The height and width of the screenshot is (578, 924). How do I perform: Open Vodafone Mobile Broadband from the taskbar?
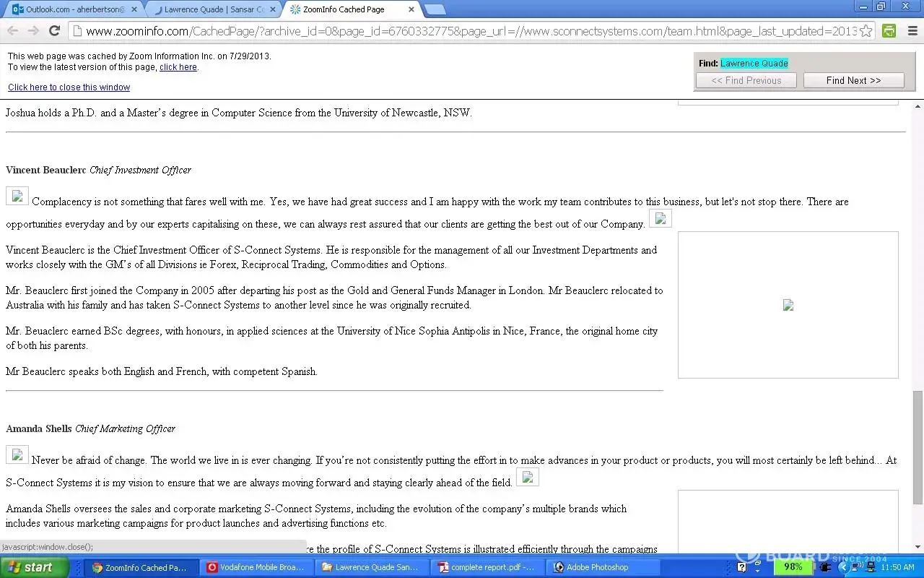(257, 567)
